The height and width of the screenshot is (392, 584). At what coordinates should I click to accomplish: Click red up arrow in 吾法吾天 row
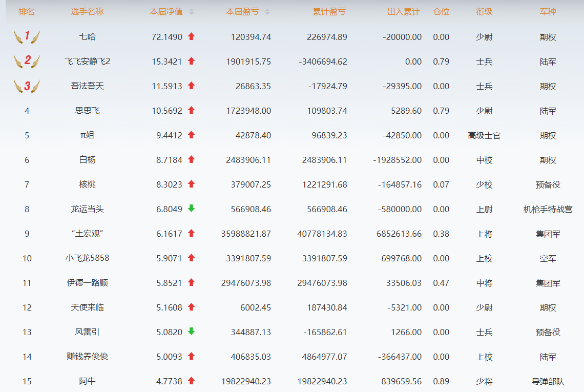click(x=192, y=86)
